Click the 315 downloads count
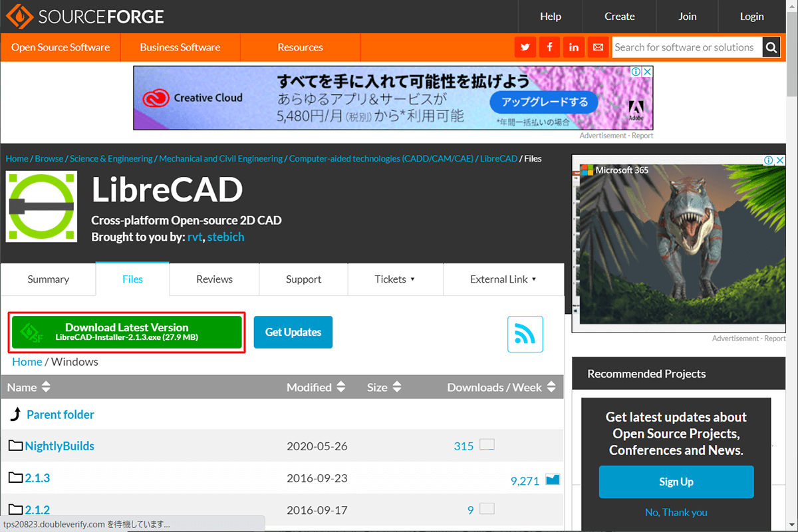 (x=464, y=446)
